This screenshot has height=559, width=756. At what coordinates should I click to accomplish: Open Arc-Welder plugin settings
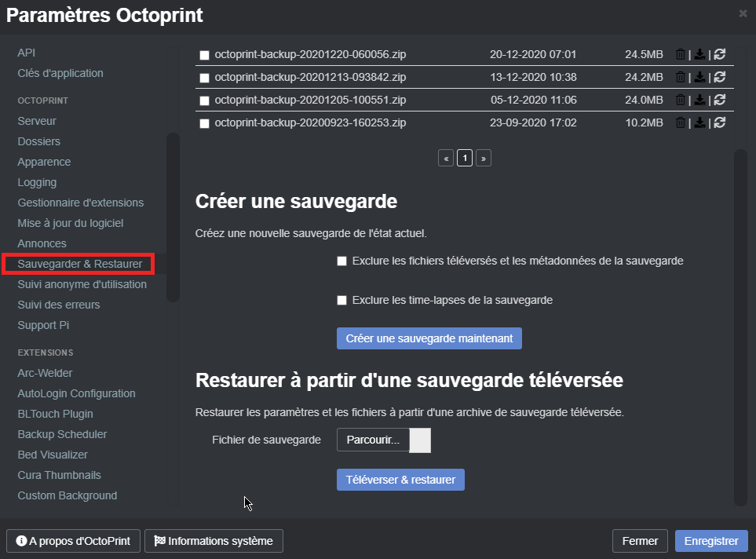coord(45,373)
